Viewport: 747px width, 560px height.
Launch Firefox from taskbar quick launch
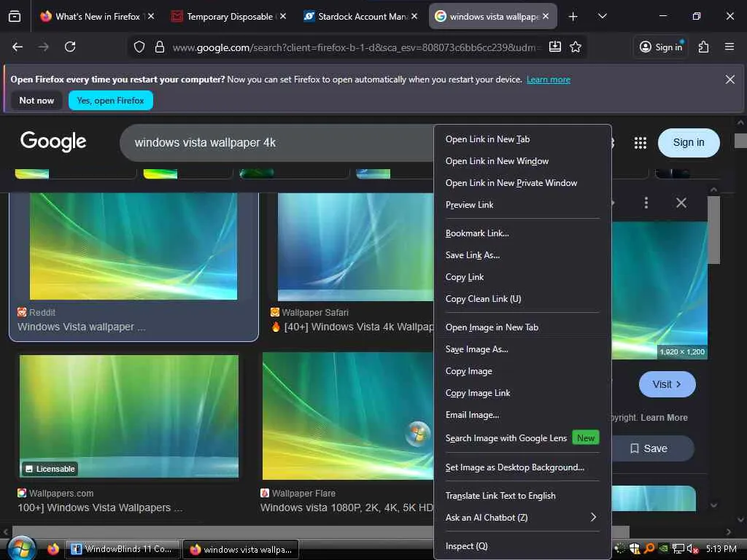click(53, 549)
